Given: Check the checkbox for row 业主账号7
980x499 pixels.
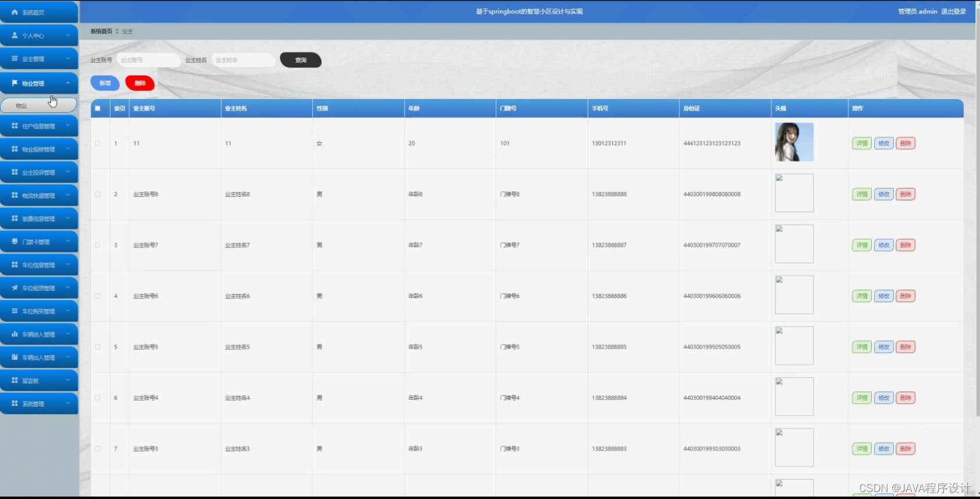Looking at the screenshot, I should click(x=98, y=245).
